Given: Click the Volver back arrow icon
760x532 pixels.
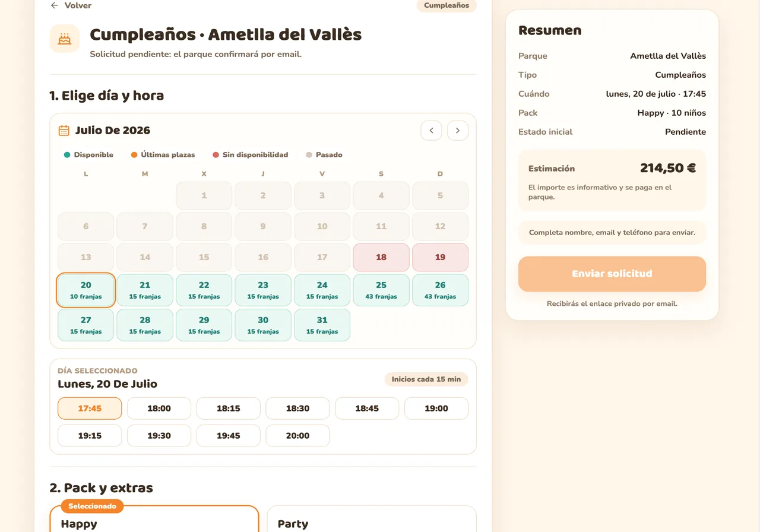Looking at the screenshot, I should pyautogui.click(x=55, y=5).
